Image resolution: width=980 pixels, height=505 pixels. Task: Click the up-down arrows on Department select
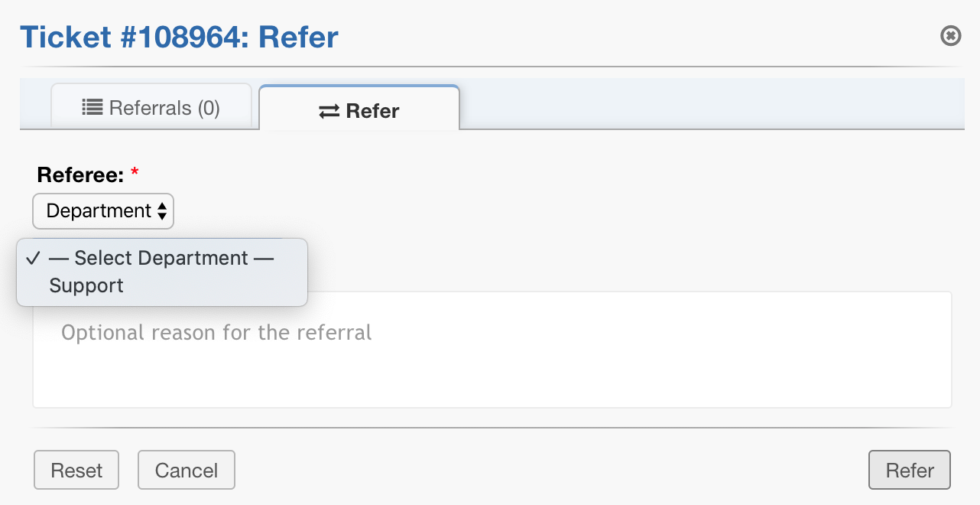click(162, 212)
